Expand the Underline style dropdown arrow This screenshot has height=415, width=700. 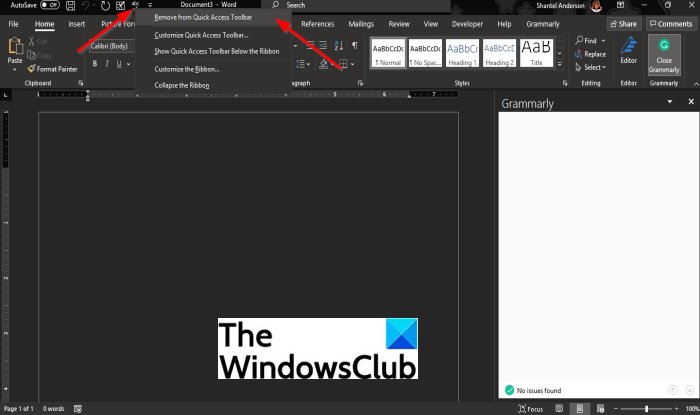[x=129, y=64]
